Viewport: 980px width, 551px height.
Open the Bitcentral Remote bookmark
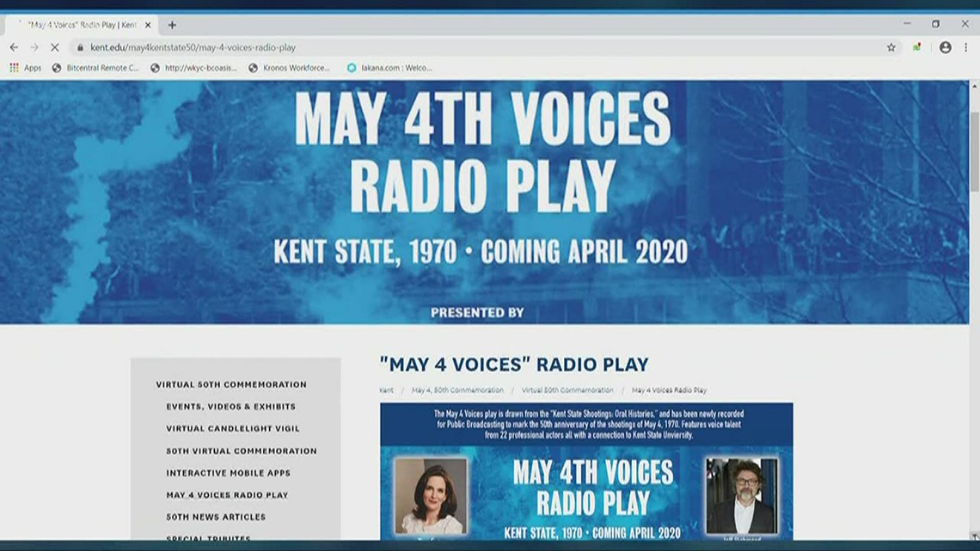pyautogui.click(x=95, y=68)
